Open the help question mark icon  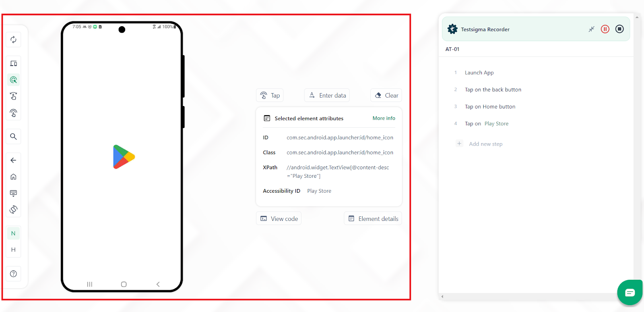(x=13, y=274)
